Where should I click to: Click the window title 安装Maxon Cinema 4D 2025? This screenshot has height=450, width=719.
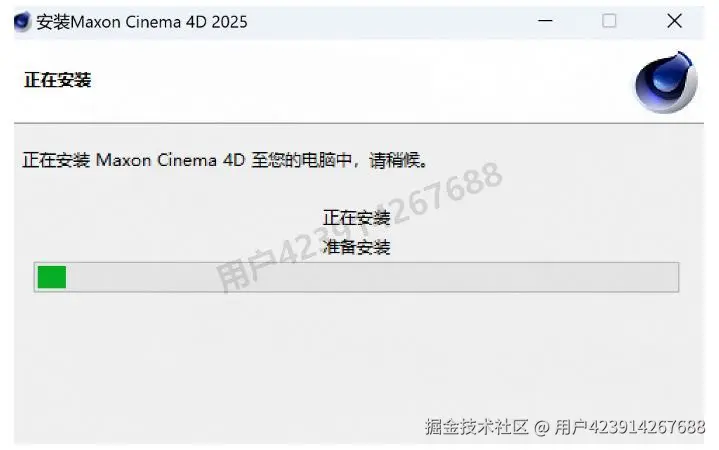142,22
